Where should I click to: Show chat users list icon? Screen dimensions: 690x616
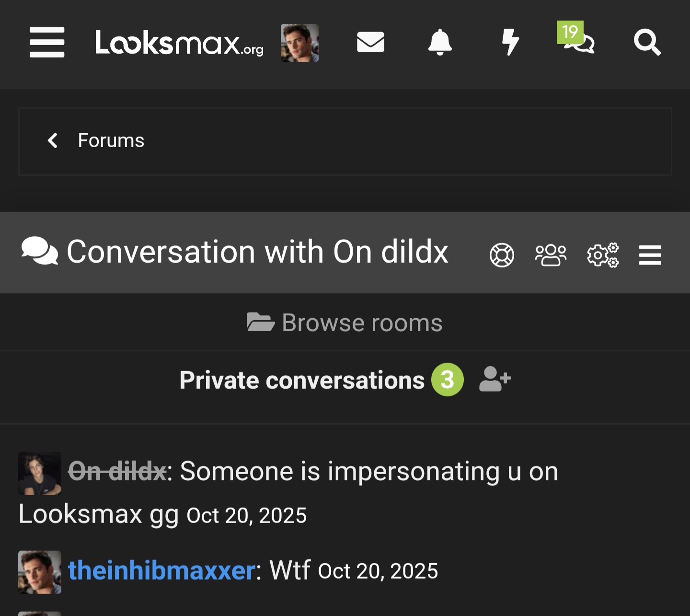tap(551, 255)
